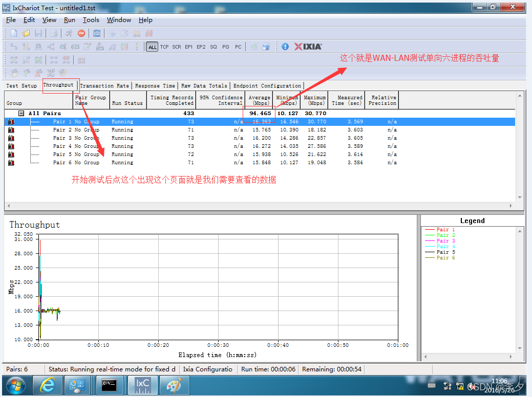This screenshot has height=397, width=532.
Task: Click the blue info circle icon
Action: pyautogui.click(x=285, y=47)
